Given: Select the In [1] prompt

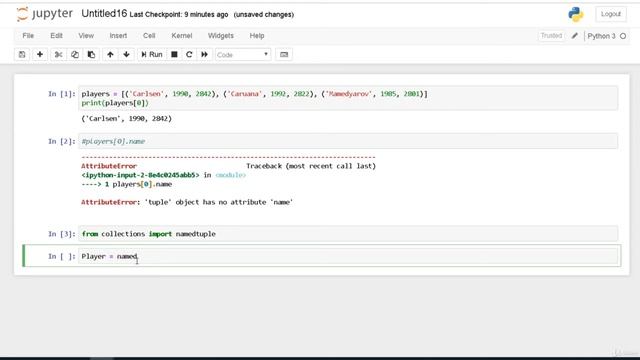Looking at the screenshot, I should (x=62, y=94).
